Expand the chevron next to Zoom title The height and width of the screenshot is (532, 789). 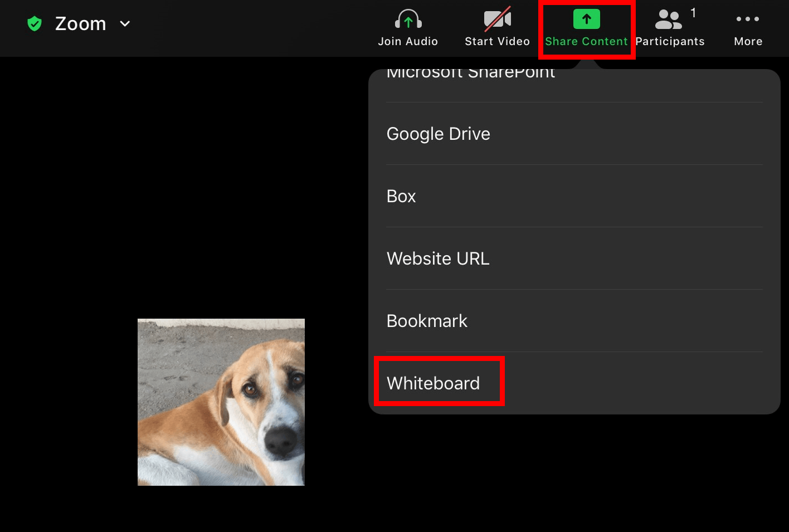click(125, 23)
